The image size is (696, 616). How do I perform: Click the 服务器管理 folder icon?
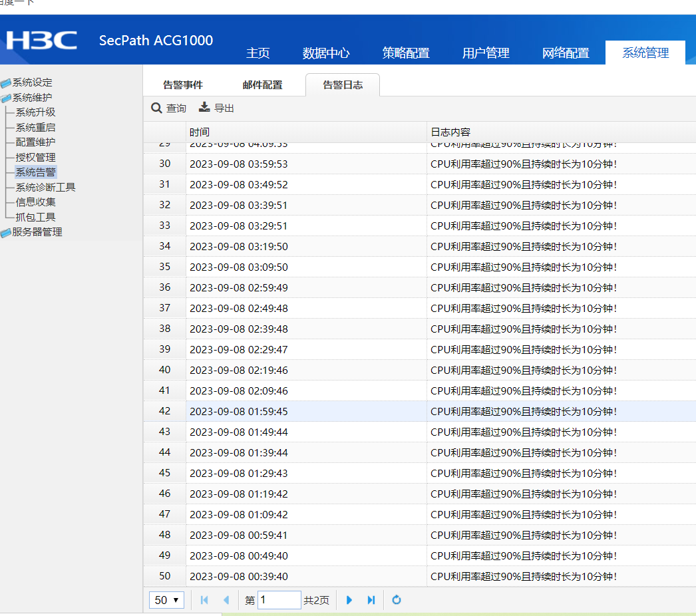tap(6, 233)
